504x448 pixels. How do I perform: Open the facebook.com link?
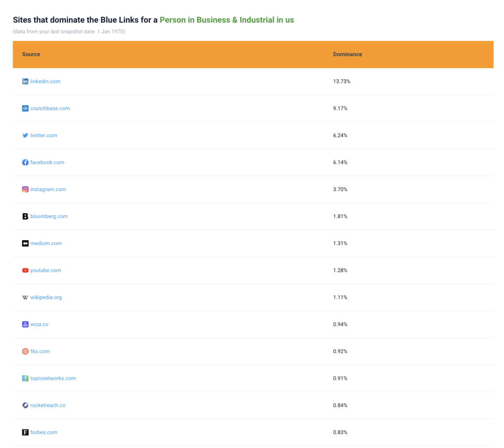coord(47,162)
